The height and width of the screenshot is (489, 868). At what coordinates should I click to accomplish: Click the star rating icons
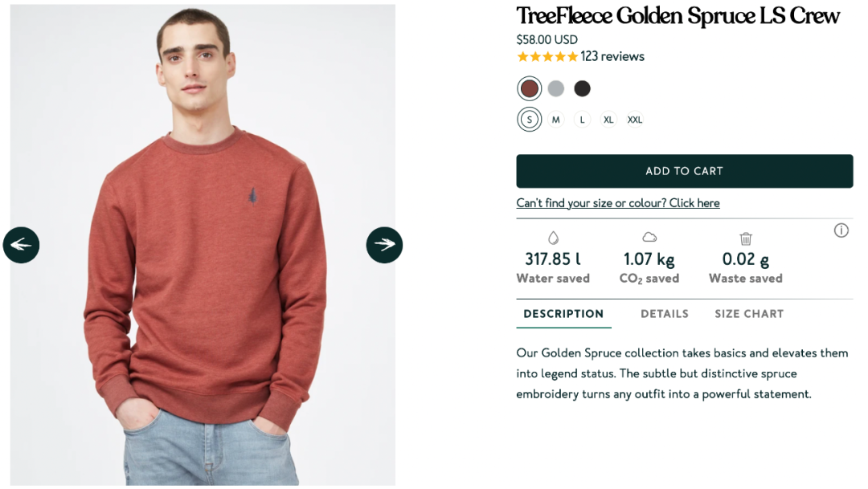coord(547,57)
